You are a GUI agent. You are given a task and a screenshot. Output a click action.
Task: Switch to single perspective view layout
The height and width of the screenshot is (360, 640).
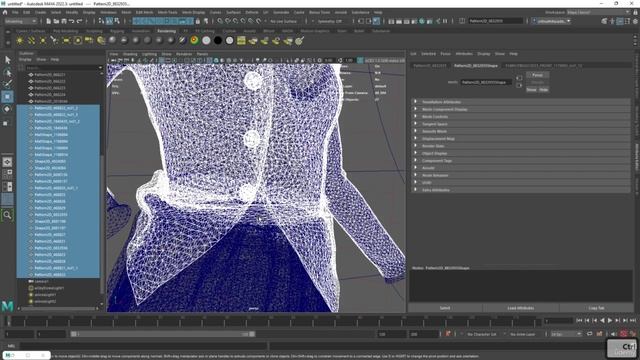pyautogui.click(x=7, y=162)
